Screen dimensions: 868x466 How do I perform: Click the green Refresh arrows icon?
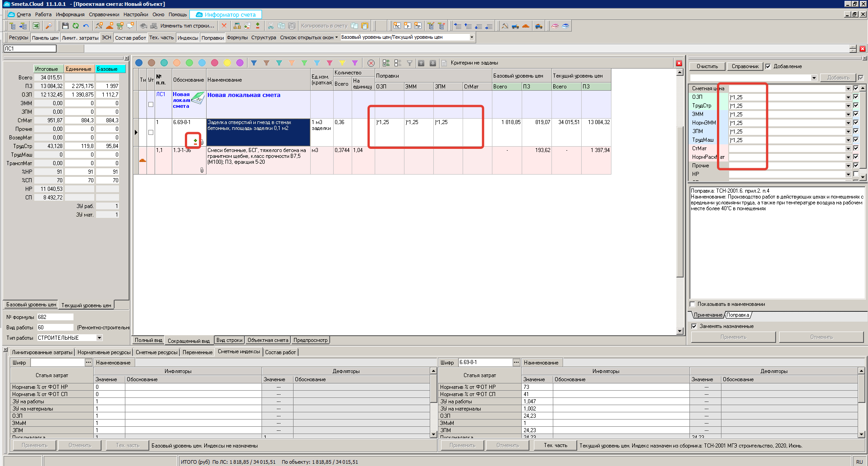pyautogui.click(x=76, y=26)
